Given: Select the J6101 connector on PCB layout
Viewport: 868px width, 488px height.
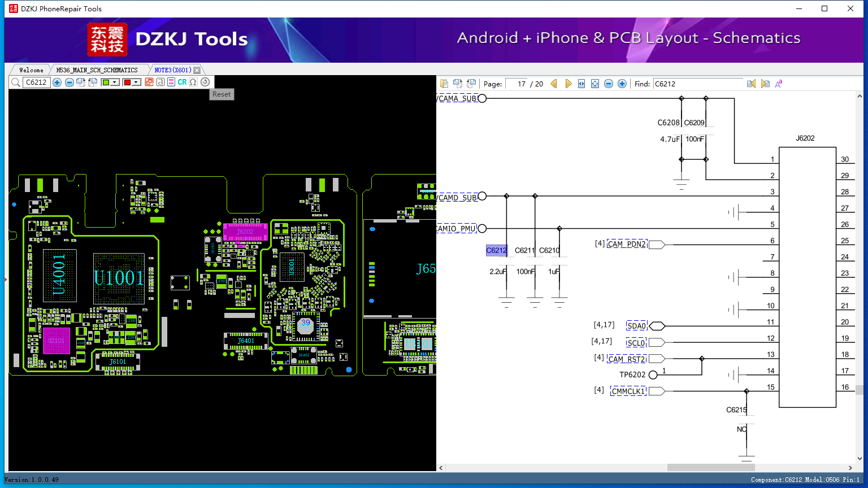Looking at the screenshot, I should (x=118, y=361).
